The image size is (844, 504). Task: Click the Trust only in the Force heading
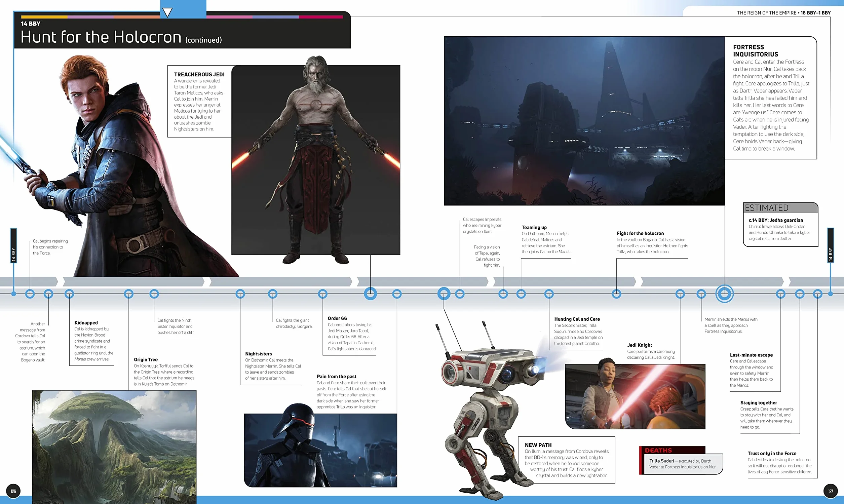[772, 453]
